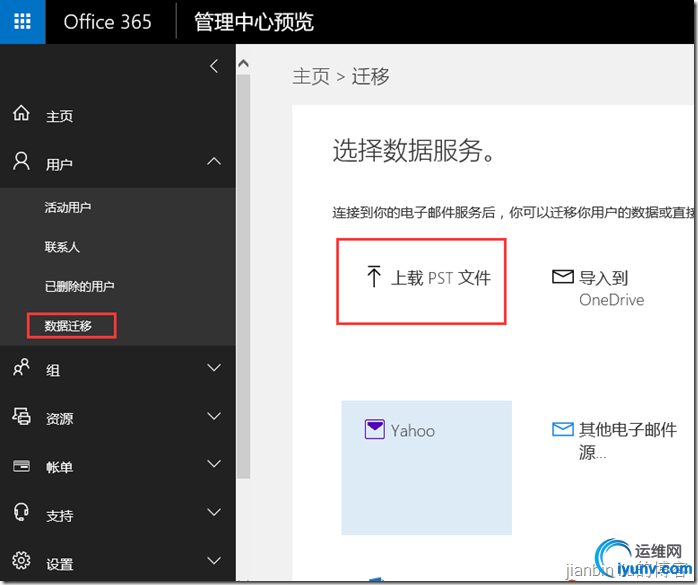Click the sidebar scrollbar up arrow
This screenshot has width=698, height=585.
click(x=243, y=64)
